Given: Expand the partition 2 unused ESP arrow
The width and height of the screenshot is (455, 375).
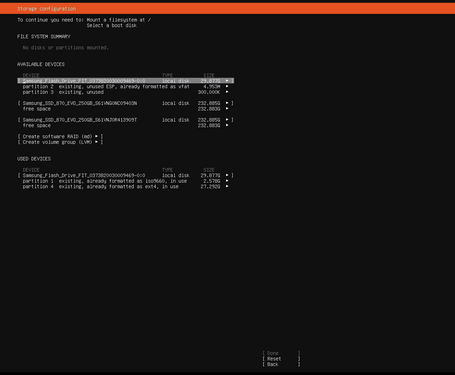Looking at the screenshot, I should 227,86.
